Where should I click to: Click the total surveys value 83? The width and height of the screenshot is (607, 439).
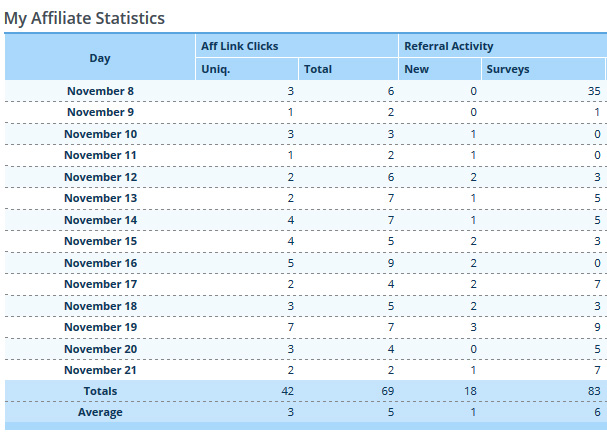[593, 391]
